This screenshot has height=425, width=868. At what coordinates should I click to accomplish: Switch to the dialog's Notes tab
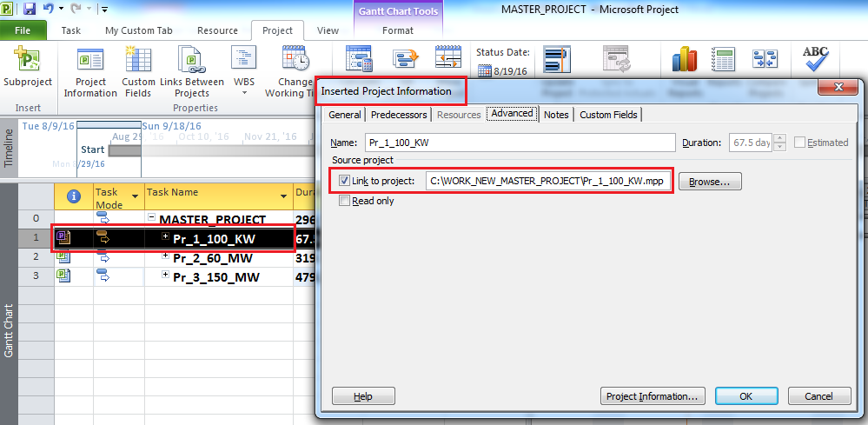click(x=556, y=115)
